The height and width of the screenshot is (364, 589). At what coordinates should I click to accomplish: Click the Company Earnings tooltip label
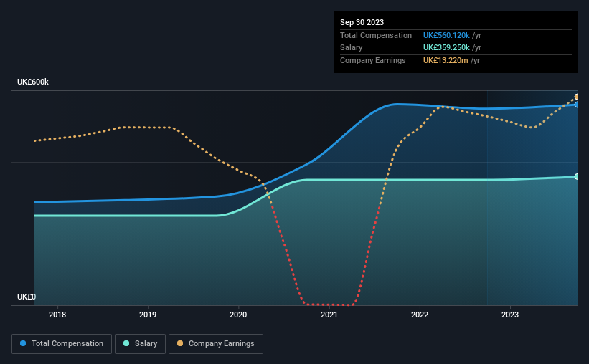[x=372, y=60]
